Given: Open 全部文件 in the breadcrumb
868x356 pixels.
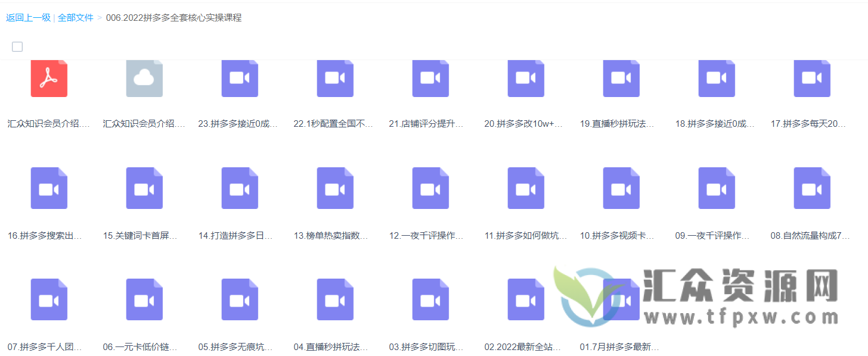Looking at the screenshot, I should pyautogui.click(x=75, y=18).
